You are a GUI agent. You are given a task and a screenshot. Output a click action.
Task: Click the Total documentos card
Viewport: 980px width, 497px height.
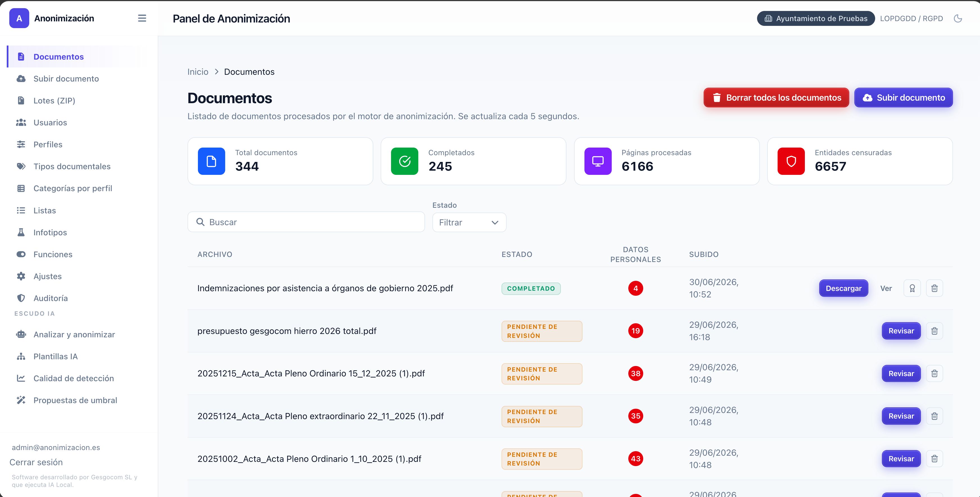(x=280, y=161)
